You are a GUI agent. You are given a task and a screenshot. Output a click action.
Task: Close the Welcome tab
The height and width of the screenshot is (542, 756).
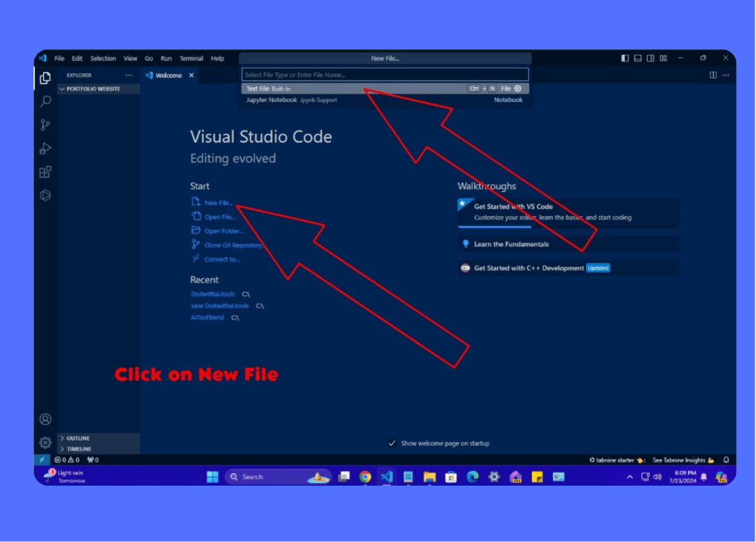[191, 75]
